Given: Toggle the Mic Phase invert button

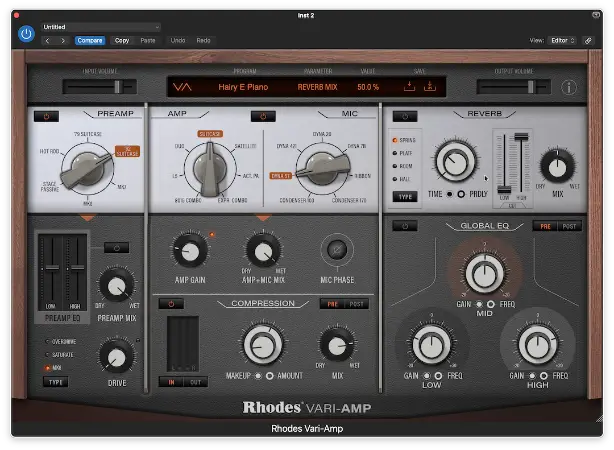Looking at the screenshot, I should (337, 251).
